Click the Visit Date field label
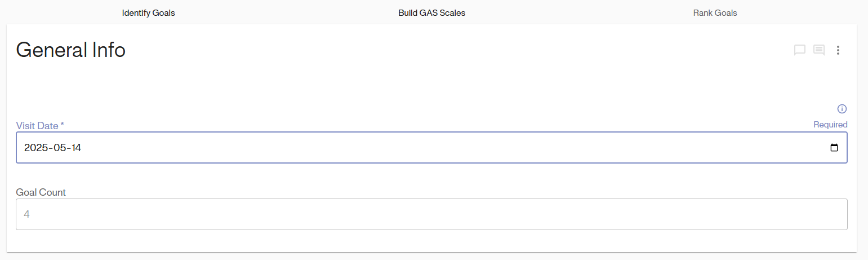 pos(37,125)
